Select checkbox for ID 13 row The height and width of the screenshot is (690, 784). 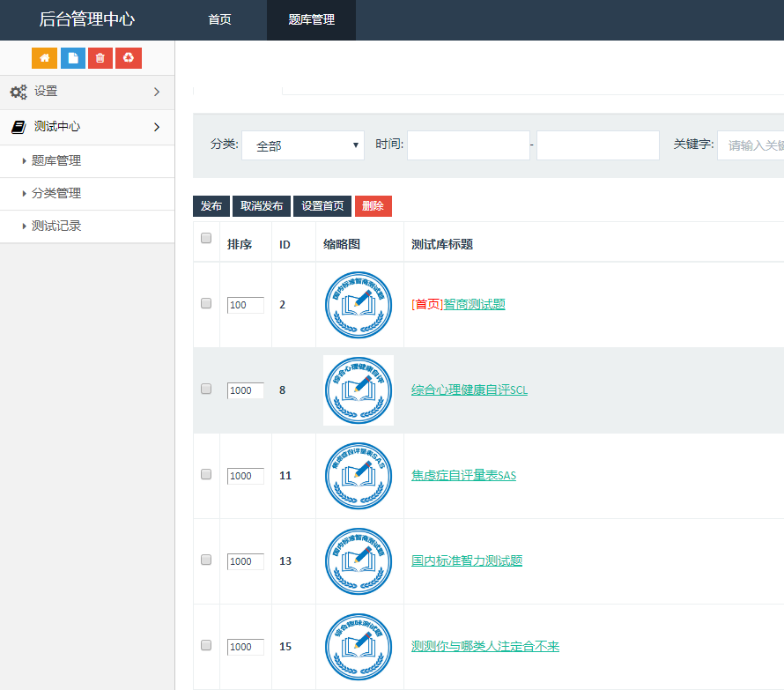[206, 560]
